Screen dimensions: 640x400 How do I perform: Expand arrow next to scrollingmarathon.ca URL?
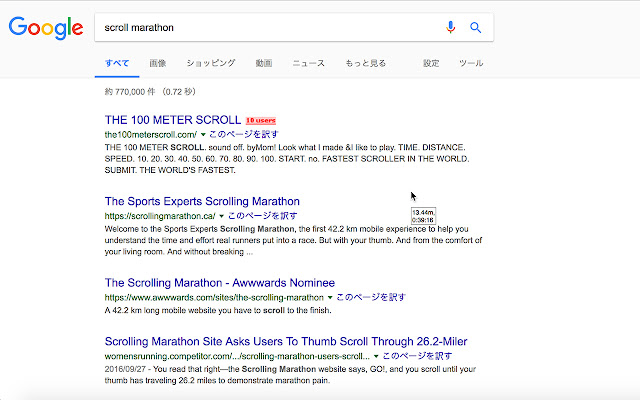tap(222, 216)
